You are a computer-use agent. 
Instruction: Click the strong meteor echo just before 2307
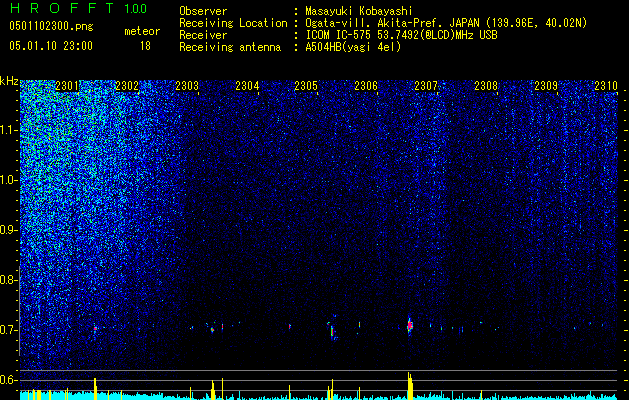(x=410, y=326)
